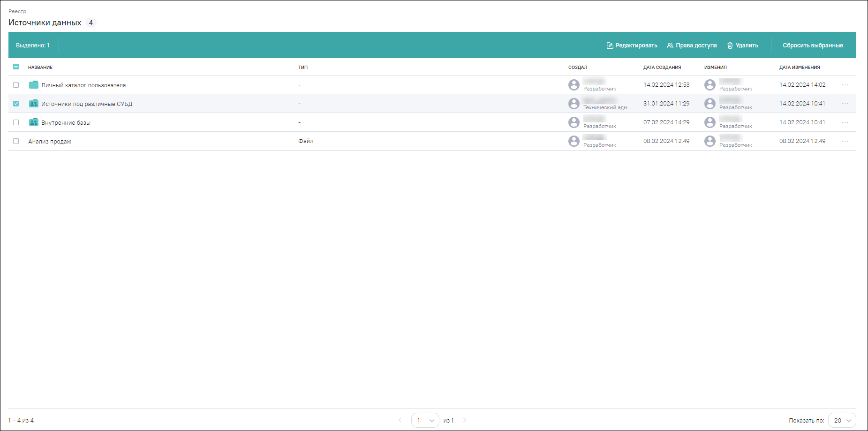Click creation date 07.02.2024 14:29

666,122
